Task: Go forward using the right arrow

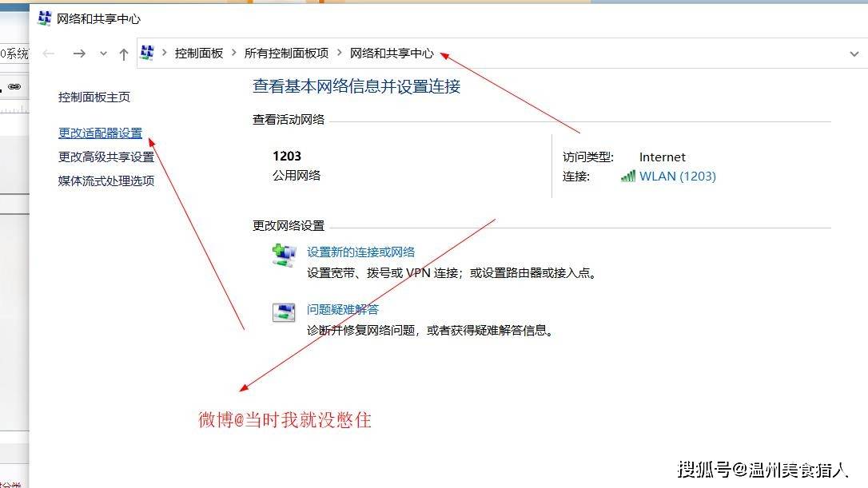Action: 79,54
